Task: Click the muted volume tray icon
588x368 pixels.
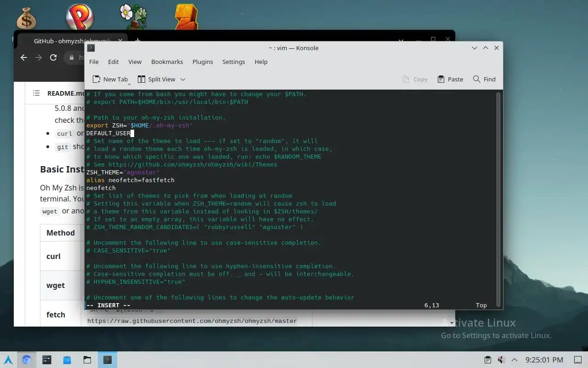Action: point(501,360)
